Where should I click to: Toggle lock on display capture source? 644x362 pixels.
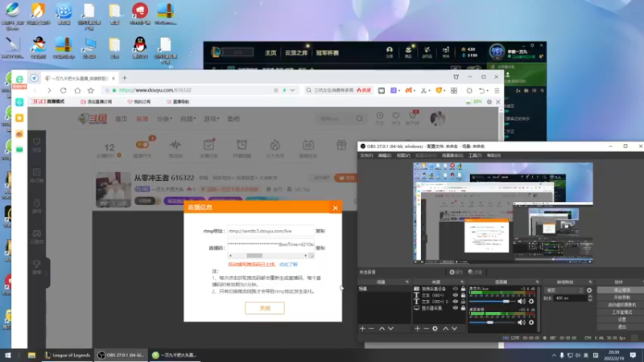click(x=463, y=308)
